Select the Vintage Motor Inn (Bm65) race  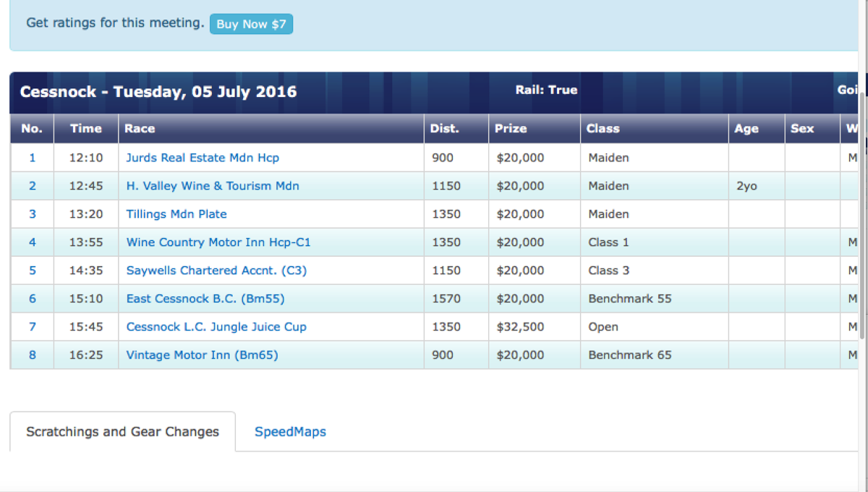[x=202, y=355]
